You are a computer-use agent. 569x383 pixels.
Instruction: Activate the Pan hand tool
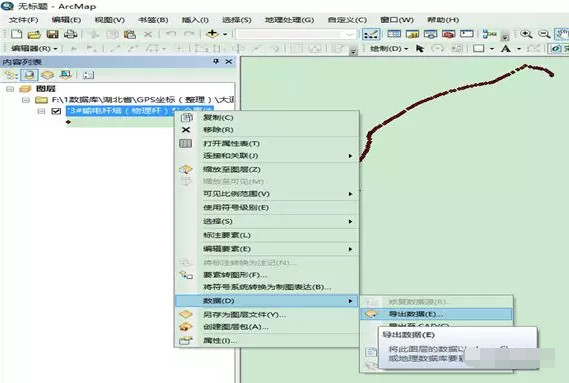pos(561,34)
